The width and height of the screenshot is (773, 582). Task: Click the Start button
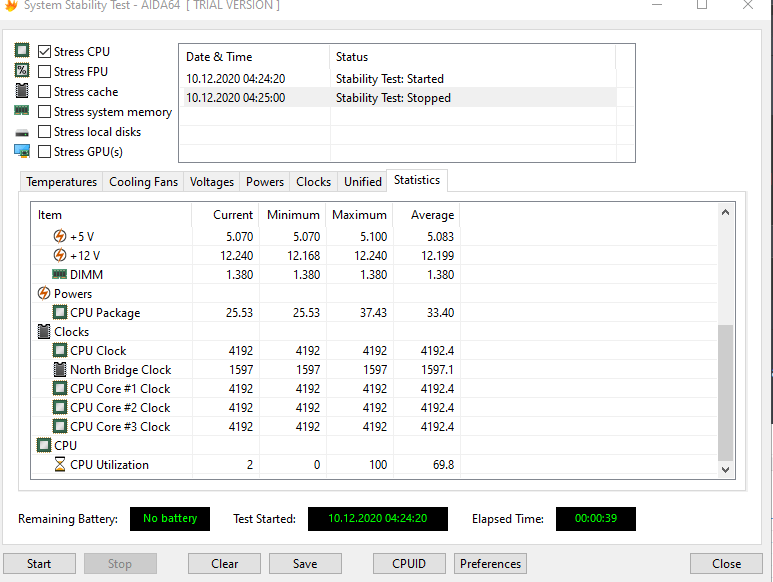(39, 564)
